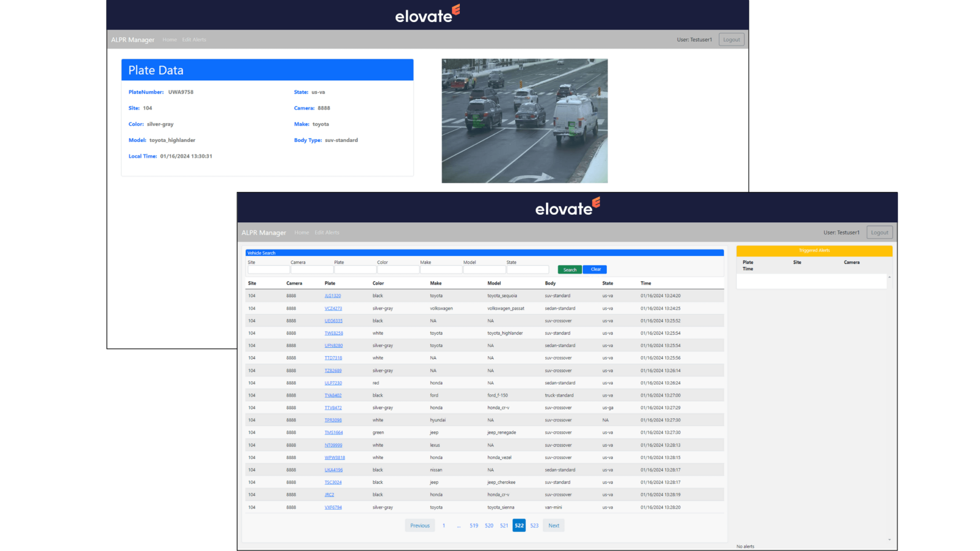Open plate record VCZ4273
980x551 pixels.
pos(333,308)
